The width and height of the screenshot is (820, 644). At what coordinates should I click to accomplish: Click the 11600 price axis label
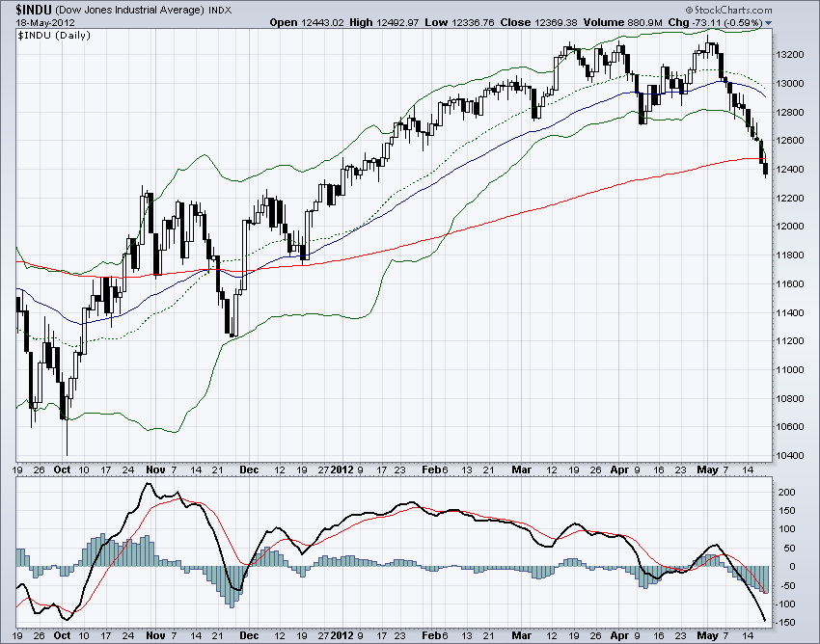789,283
